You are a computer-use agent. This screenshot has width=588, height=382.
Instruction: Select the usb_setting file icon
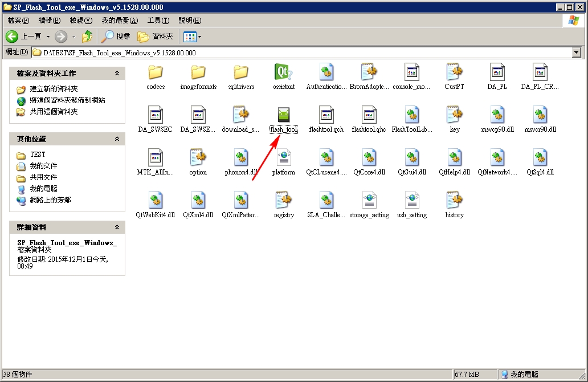coord(412,200)
